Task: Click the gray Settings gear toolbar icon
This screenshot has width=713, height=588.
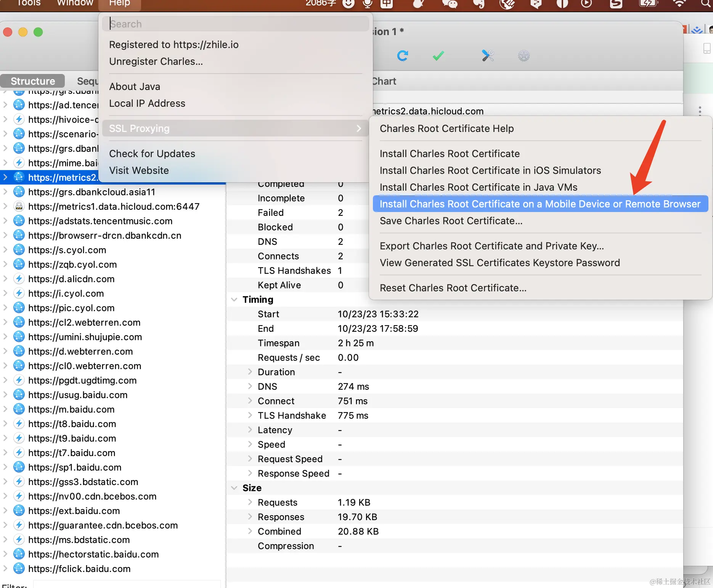Action: click(x=524, y=56)
